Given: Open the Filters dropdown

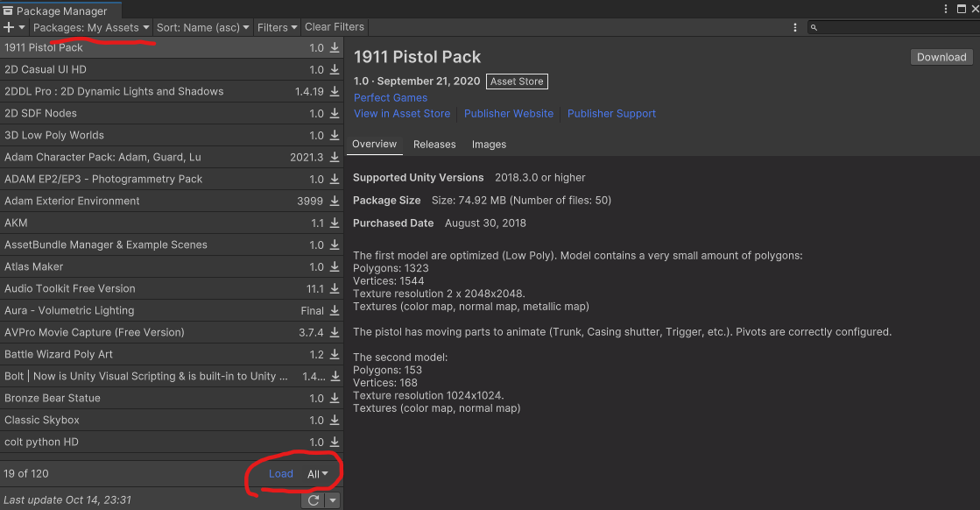Looking at the screenshot, I should [x=277, y=27].
